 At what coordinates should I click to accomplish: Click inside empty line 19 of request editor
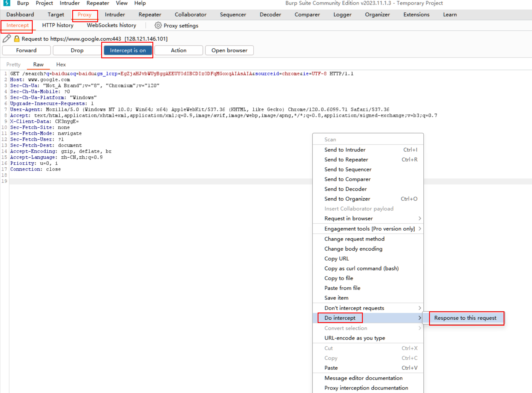(x=142, y=181)
